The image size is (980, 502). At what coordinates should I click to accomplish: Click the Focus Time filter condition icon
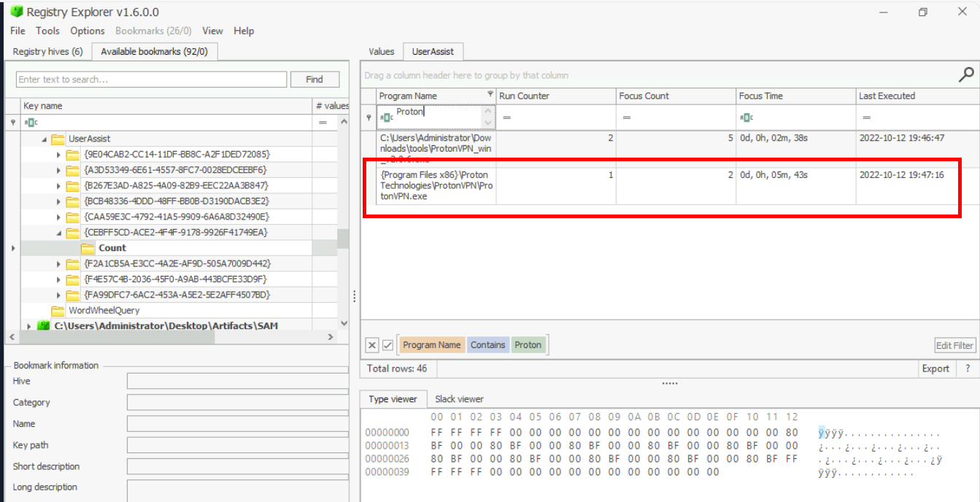pyautogui.click(x=746, y=117)
